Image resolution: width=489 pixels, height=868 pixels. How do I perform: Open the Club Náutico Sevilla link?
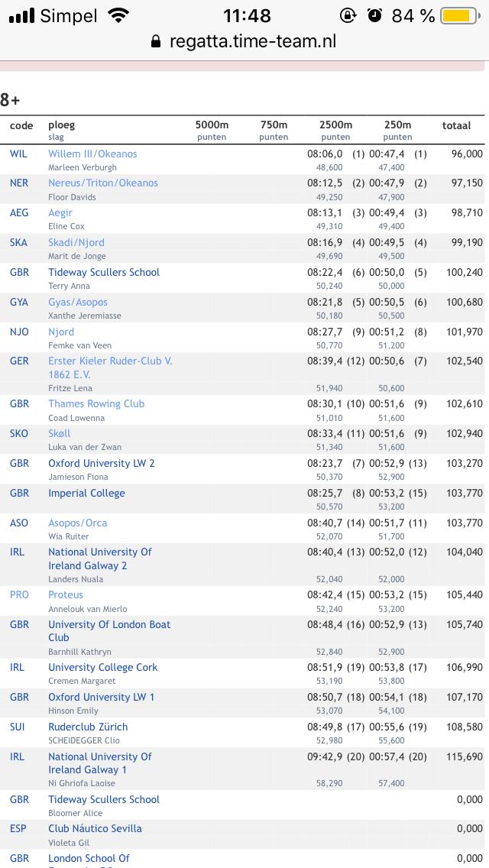(x=95, y=828)
